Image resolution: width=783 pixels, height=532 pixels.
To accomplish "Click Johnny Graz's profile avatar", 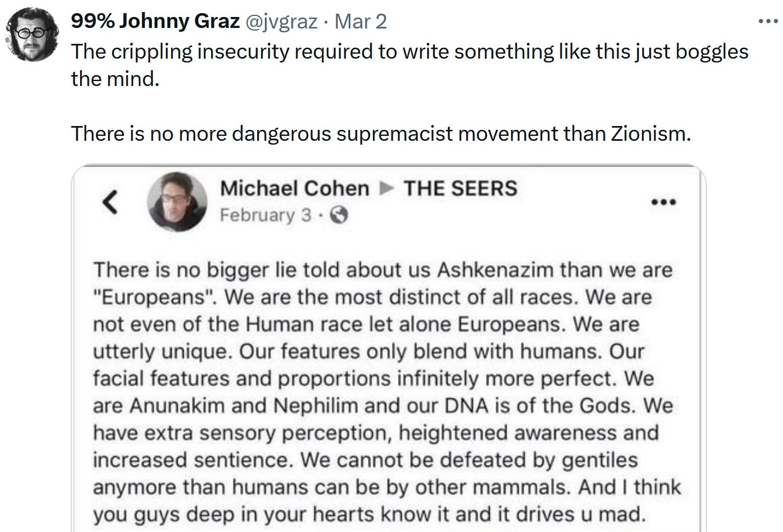I will click(31, 35).
